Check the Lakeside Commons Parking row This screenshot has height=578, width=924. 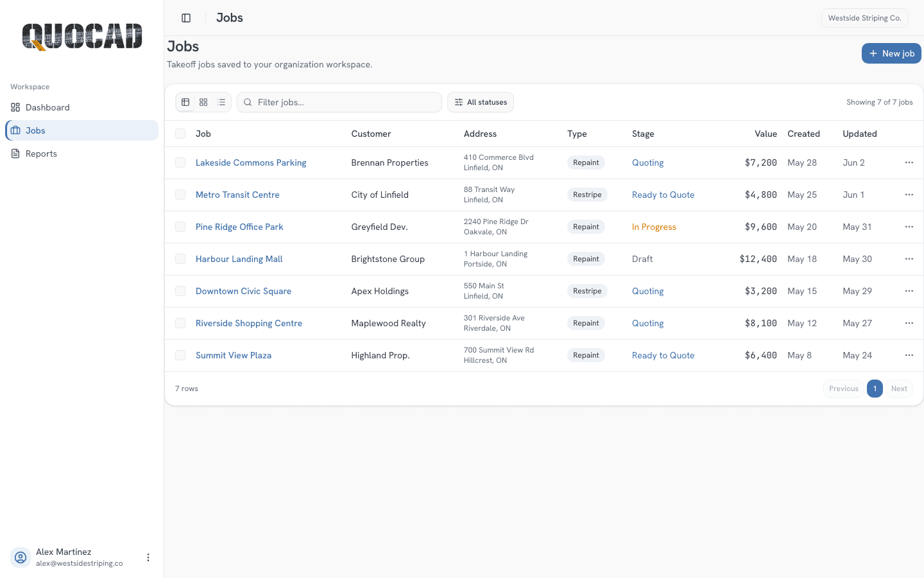(x=180, y=162)
